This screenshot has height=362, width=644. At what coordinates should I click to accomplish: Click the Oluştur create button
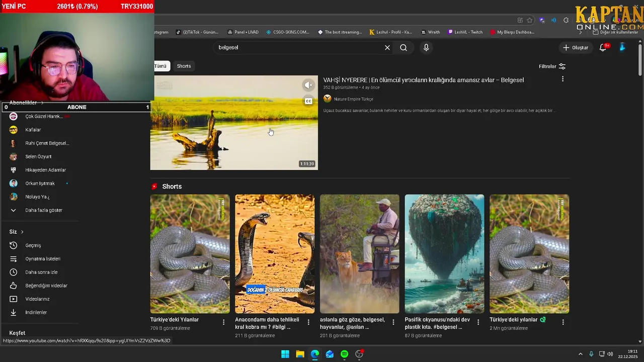(575, 47)
